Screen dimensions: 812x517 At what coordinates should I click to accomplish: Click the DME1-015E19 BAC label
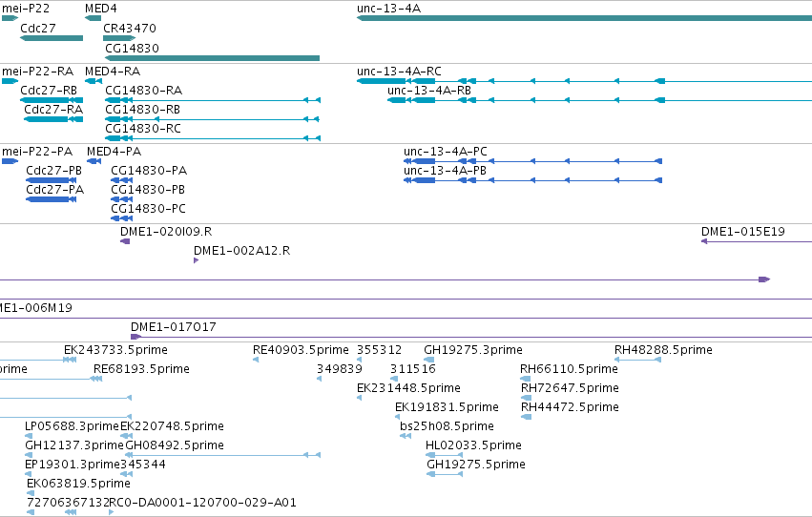(x=743, y=232)
